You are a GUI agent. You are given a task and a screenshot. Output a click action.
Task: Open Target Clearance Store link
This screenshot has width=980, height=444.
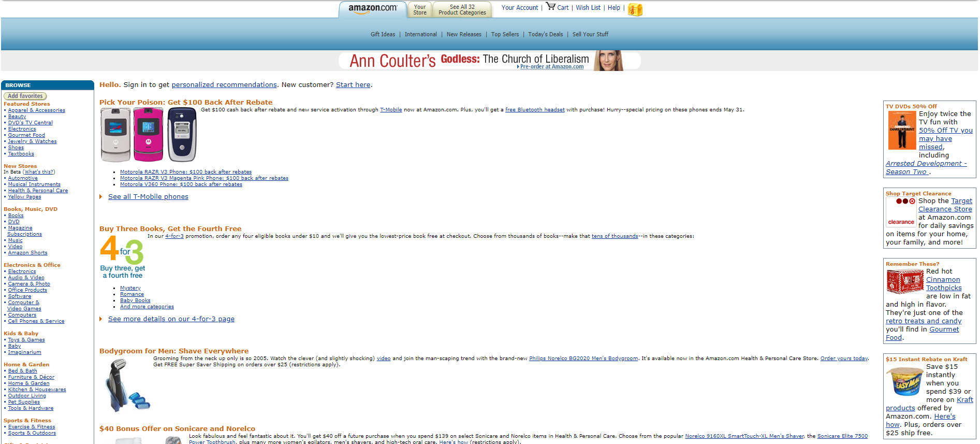tap(945, 205)
